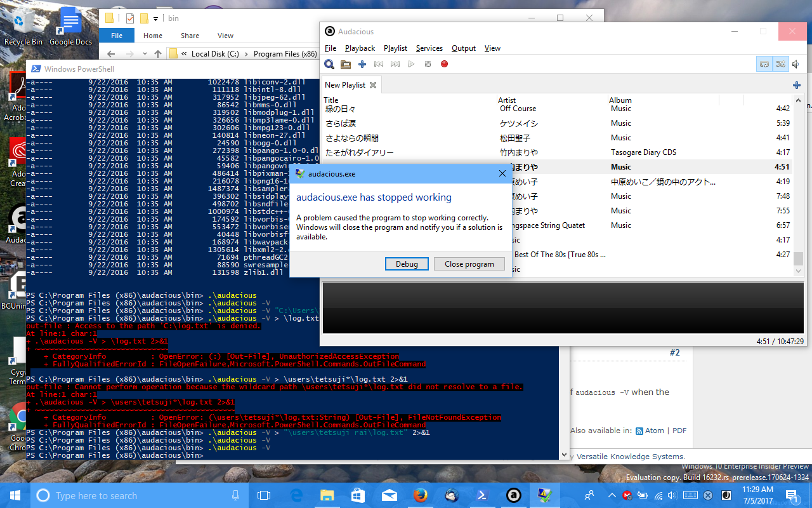Click the Audacious playlist vertical scrollbar thumb

point(798,258)
